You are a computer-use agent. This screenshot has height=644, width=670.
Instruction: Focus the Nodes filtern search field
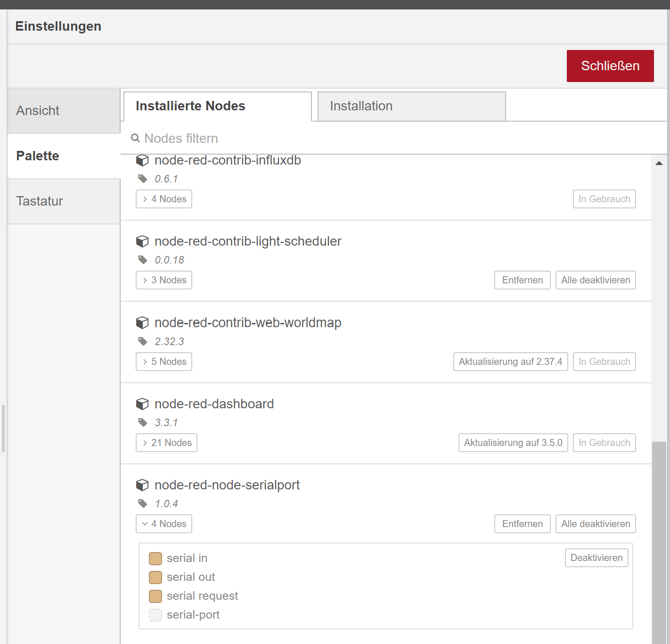[x=393, y=138]
